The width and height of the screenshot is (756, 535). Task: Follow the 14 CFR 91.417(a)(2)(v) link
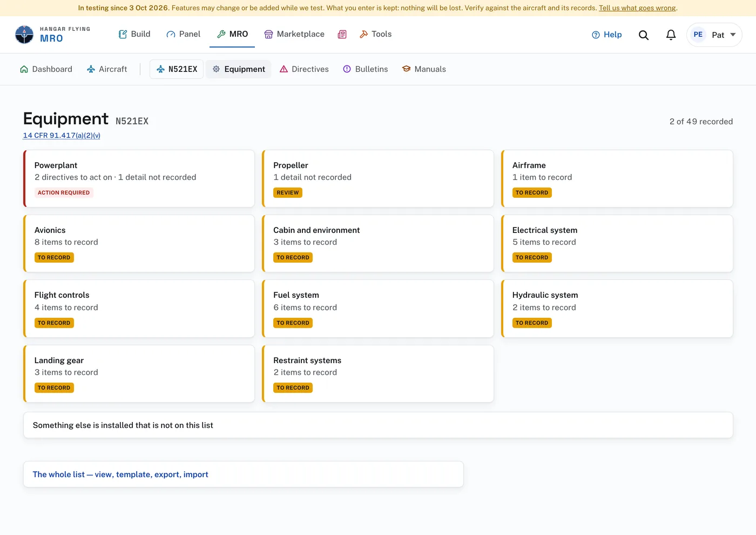(x=62, y=136)
